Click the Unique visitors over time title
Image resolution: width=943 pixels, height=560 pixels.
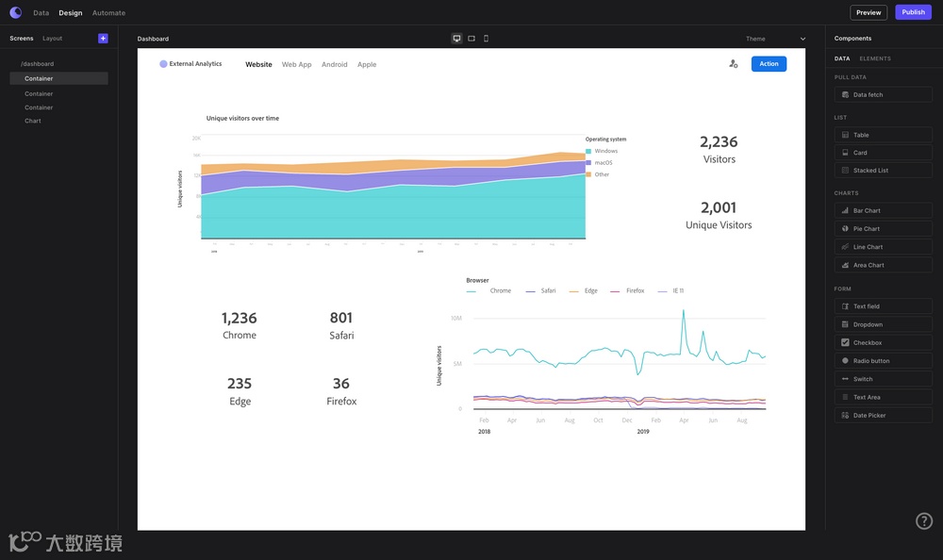[x=242, y=119]
